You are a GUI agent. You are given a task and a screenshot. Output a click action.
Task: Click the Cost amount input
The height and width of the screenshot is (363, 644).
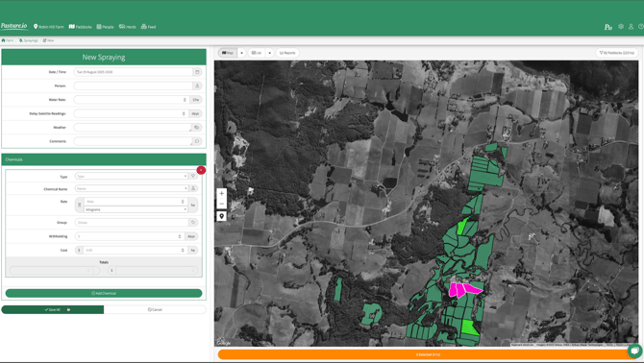(136, 250)
